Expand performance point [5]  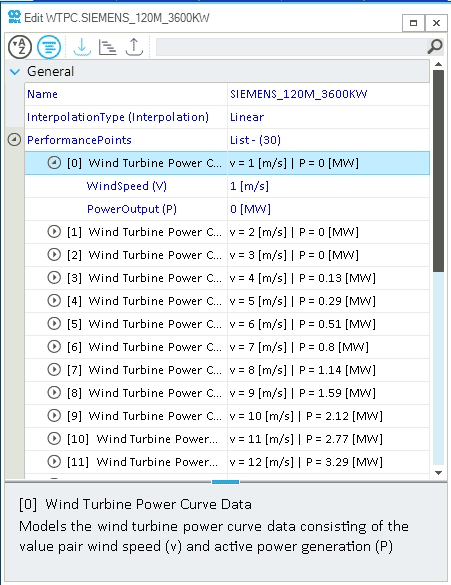(54, 324)
